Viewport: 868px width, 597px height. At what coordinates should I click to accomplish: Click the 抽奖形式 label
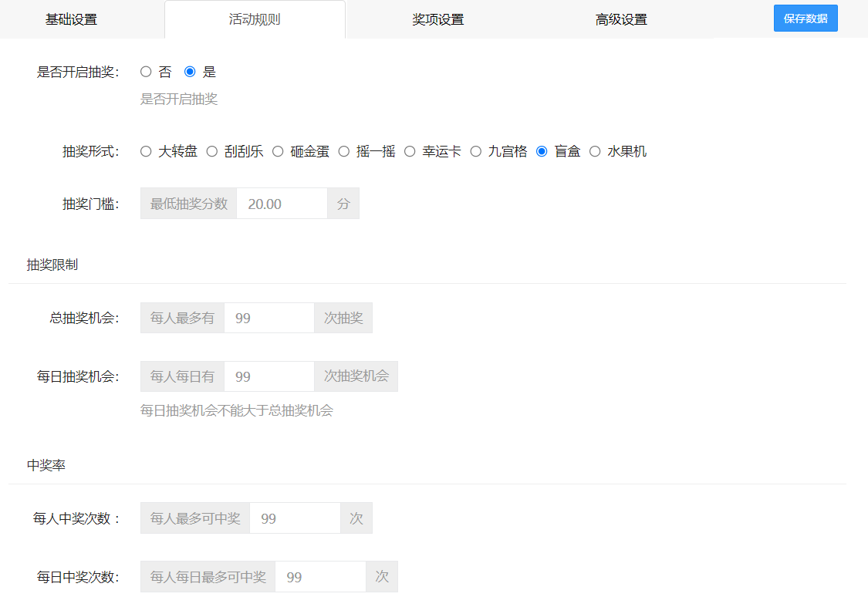click(90, 151)
